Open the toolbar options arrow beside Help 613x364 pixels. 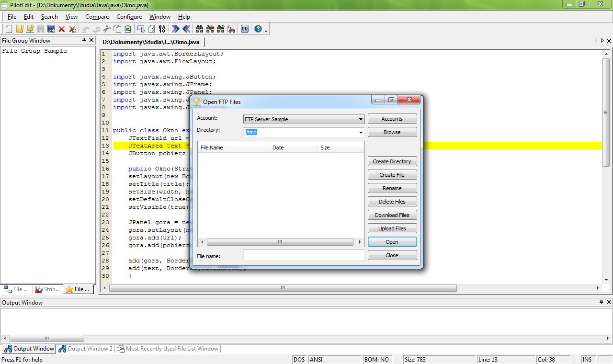tap(266, 30)
